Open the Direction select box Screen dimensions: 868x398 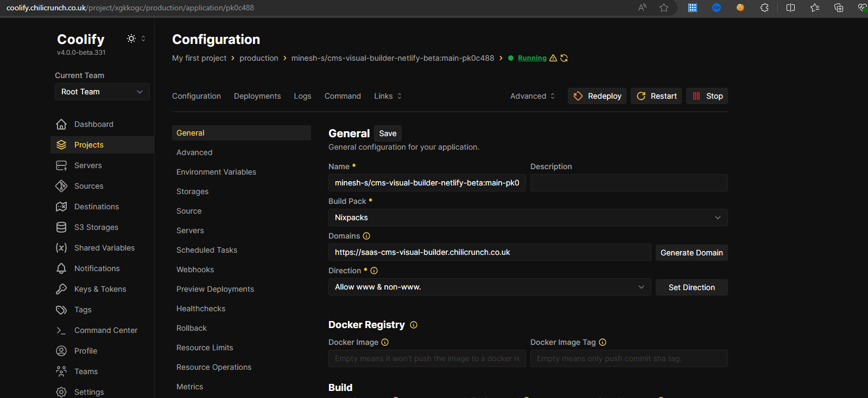pyautogui.click(x=489, y=287)
